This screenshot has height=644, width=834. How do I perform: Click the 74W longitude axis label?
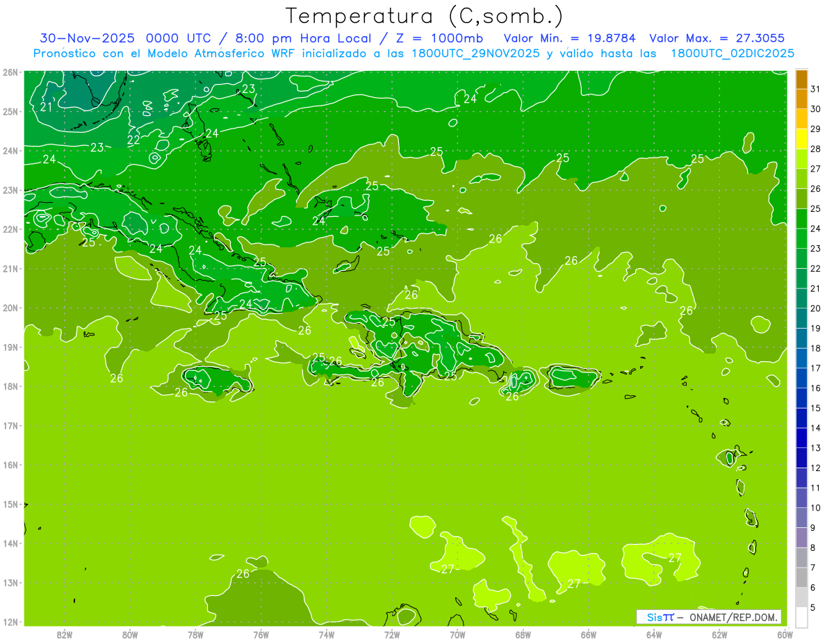tap(326, 634)
